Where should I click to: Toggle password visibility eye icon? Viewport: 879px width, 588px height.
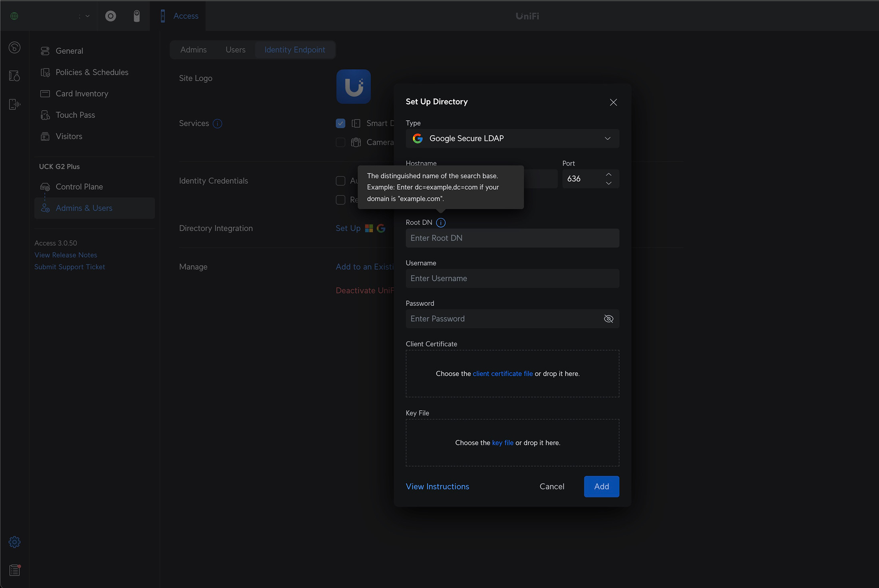click(609, 319)
